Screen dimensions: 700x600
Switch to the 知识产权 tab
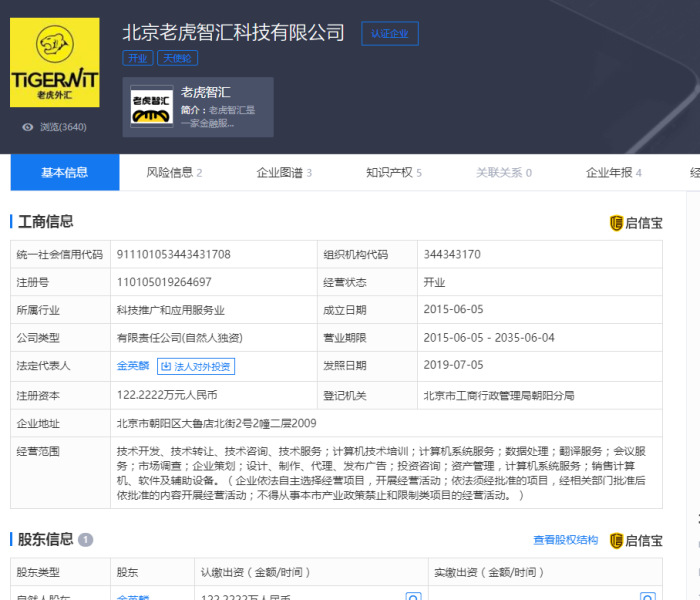(x=394, y=172)
